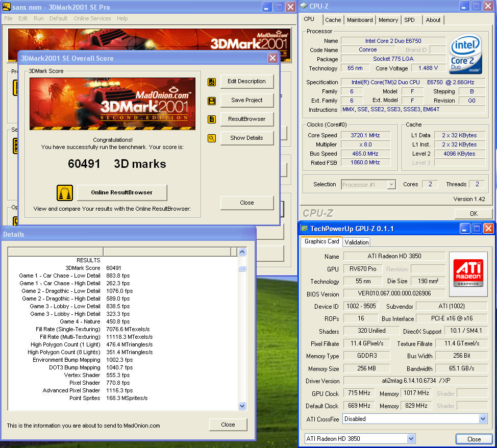
Task: Open the File menu in 3DMark2001
Action: 8,18
